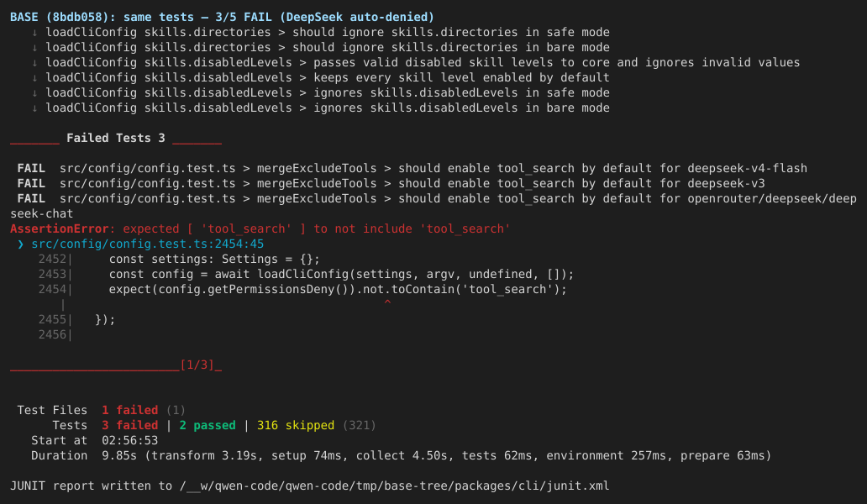Click the '2 passed' tests count
The width and height of the screenshot is (867, 504).
click(x=208, y=426)
